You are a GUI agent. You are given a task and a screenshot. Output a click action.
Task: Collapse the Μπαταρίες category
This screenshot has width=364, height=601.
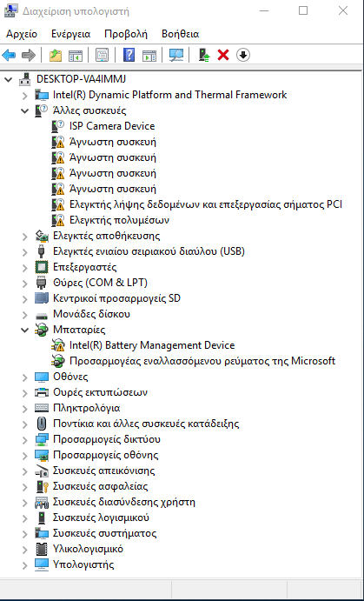(x=25, y=330)
